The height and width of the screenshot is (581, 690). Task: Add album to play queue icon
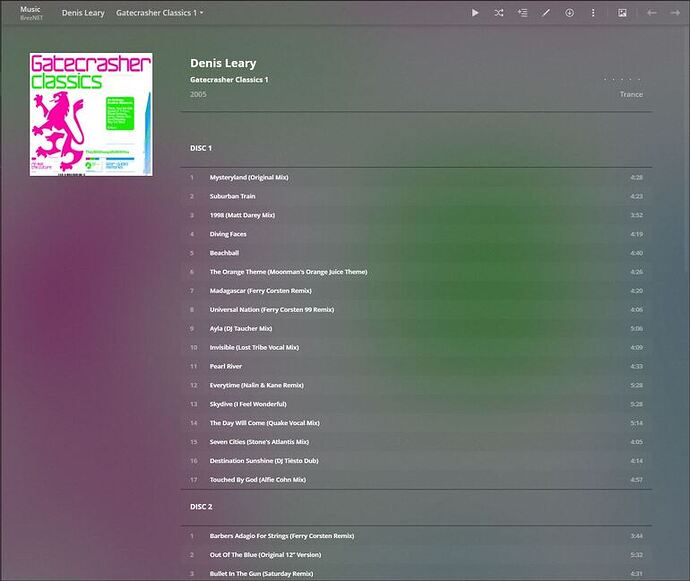coord(522,13)
